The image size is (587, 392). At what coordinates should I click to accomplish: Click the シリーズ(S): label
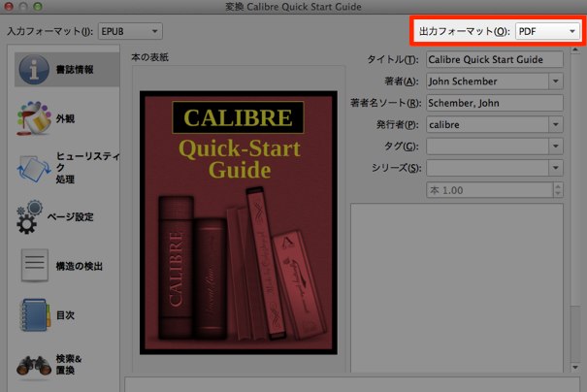click(x=396, y=168)
